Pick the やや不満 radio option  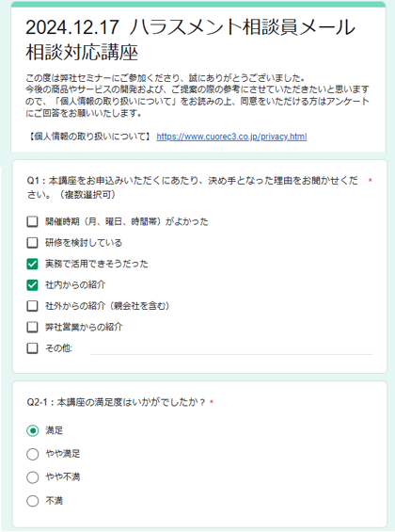coord(33,477)
